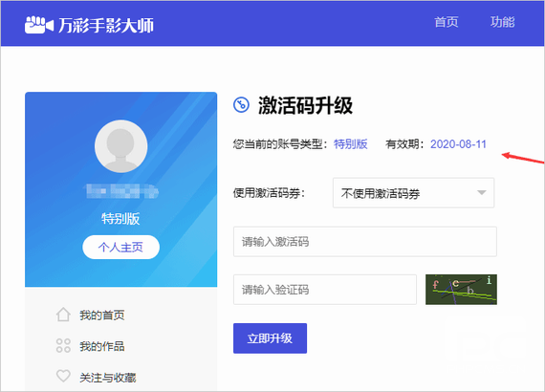Click the heart icon next to 关注与收藏
545x392 pixels.
[63, 376]
